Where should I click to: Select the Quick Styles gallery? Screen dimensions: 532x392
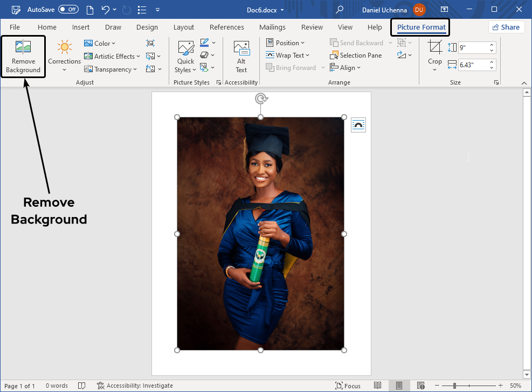pos(185,56)
